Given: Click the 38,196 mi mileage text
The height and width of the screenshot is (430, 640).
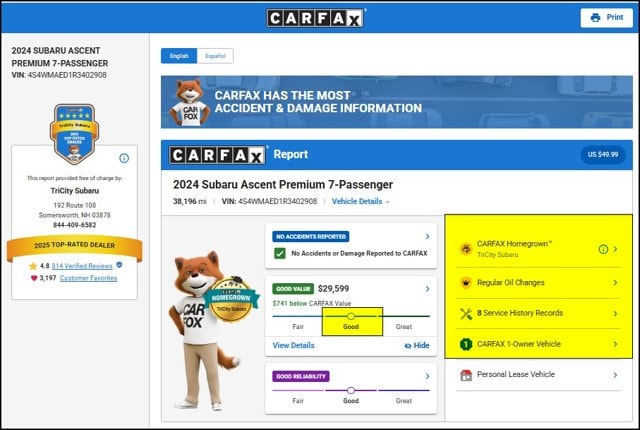Looking at the screenshot, I should (x=190, y=202).
